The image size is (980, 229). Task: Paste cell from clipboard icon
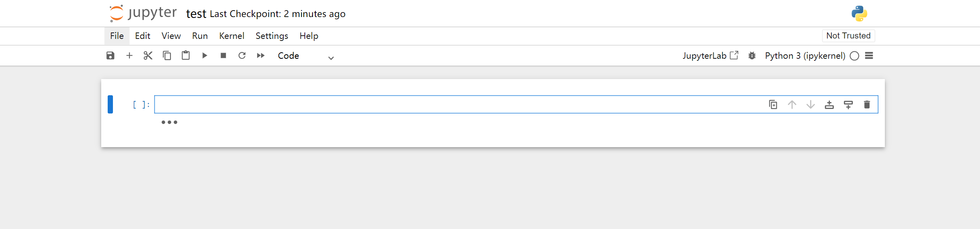186,56
